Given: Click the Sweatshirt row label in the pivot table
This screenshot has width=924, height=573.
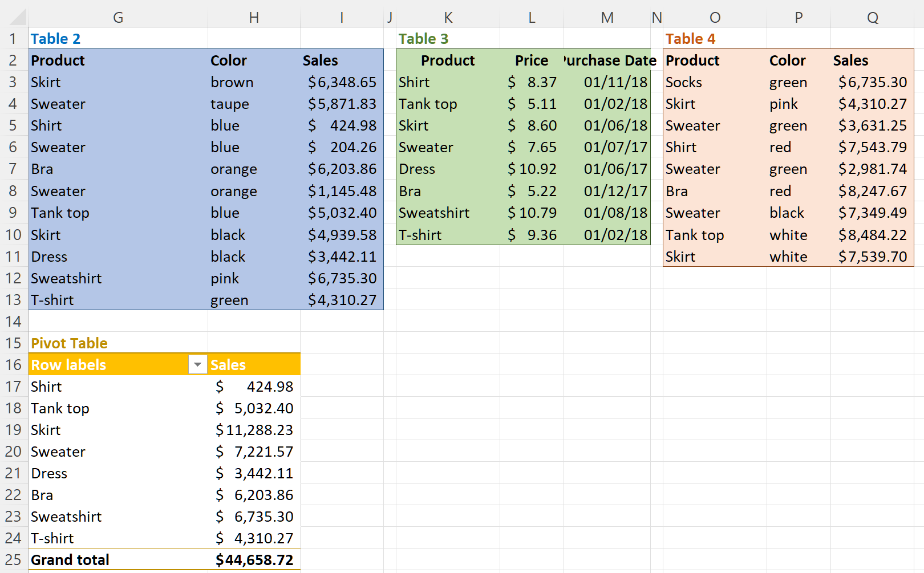Looking at the screenshot, I should pyautogui.click(x=66, y=517).
